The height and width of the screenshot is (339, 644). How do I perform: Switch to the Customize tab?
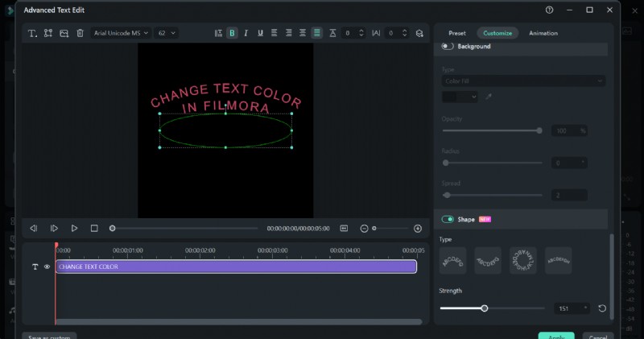coord(497,33)
